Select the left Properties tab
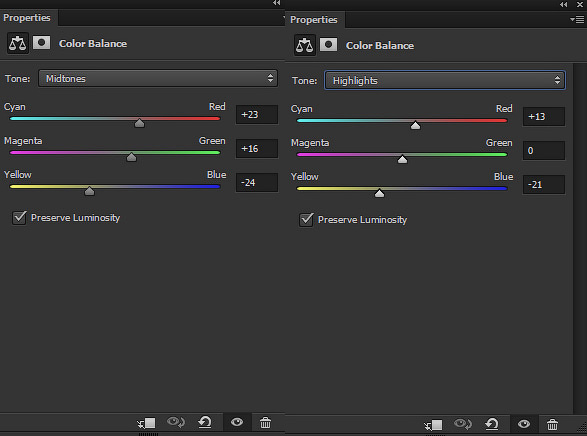 [27, 18]
